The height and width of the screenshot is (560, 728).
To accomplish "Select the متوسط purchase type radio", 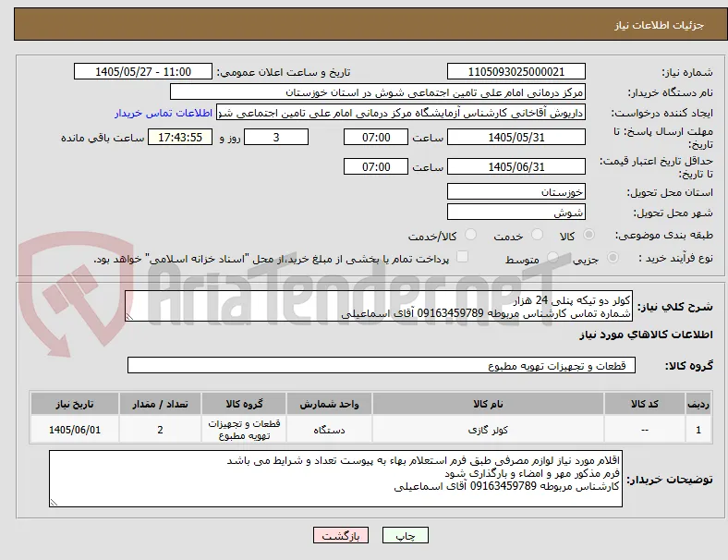I will point(552,258).
